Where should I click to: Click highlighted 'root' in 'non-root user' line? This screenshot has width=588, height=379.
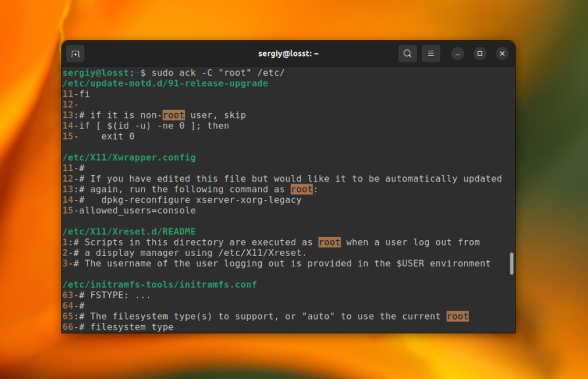pyautogui.click(x=174, y=115)
